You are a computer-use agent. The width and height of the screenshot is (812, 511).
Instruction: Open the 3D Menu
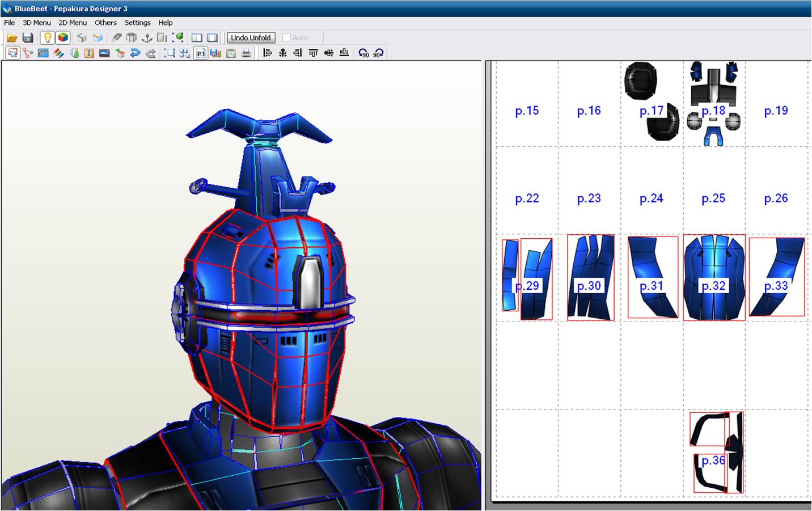pos(37,23)
